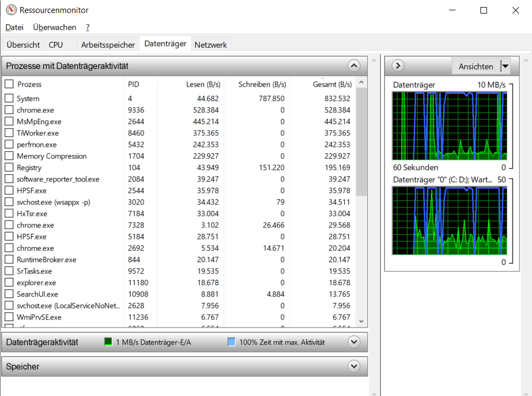The width and height of the screenshot is (532, 396).
Task: Check the Registry process checkbox
Action: pos(9,167)
